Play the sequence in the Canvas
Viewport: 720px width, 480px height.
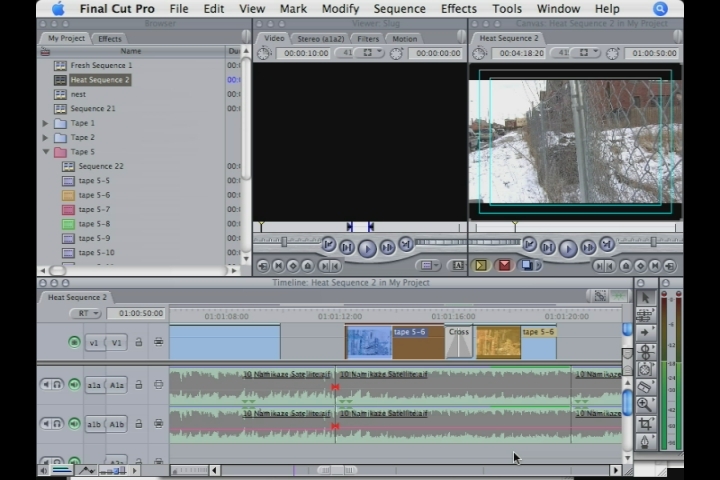pos(568,248)
